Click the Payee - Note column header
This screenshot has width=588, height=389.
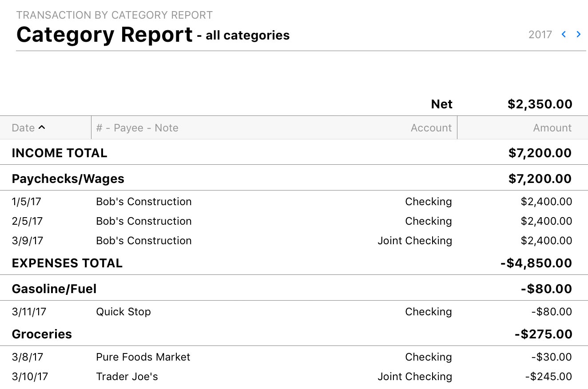(x=137, y=128)
